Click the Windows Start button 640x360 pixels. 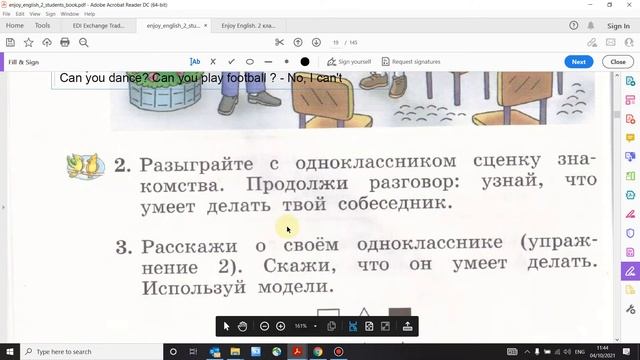(10, 351)
